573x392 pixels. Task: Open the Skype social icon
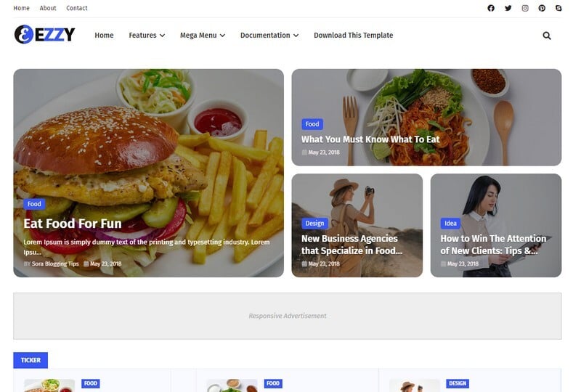click(x=558, y=8)
